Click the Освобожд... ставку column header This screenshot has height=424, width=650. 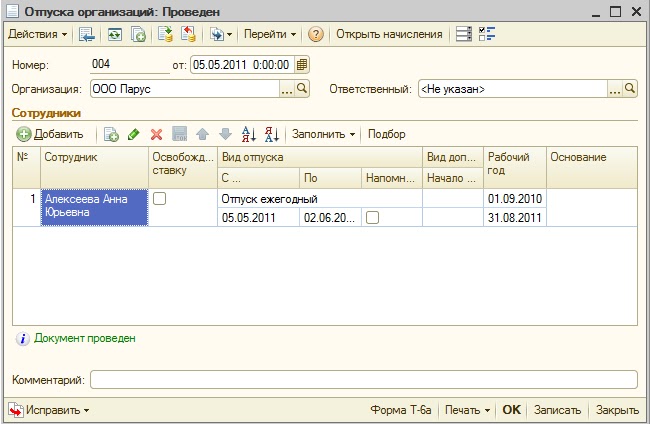pos(183,167)
